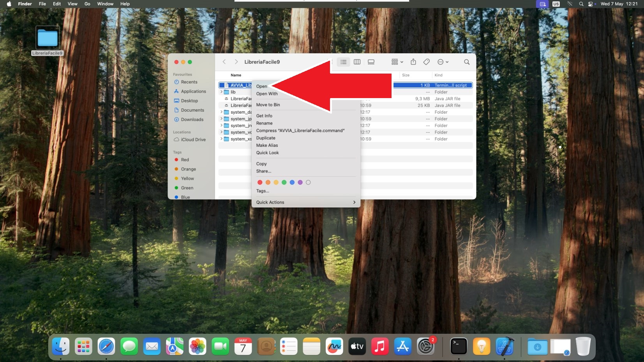644x362 pixels.
Task: Expand the lib folder disclosure triangle
Action: (x=221, y=92)
